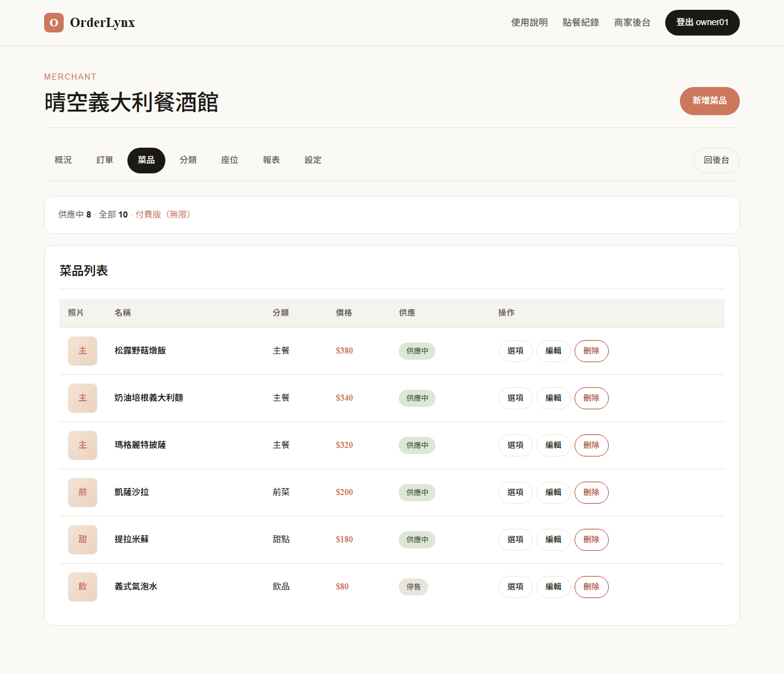Image resolution: width=784 pixels, height=674 pixels.
Task: Click the 主 thumbnail for 瑪格麗特披薩
Action: pyautogui.click(x=83, y=445)
